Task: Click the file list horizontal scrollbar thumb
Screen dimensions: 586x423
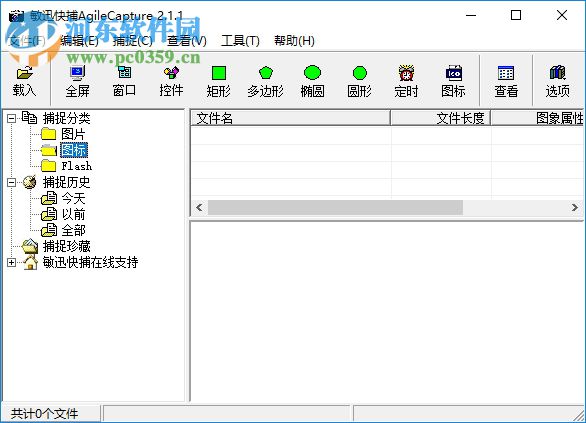Action: pyautogui.click(x=335, y=207)
